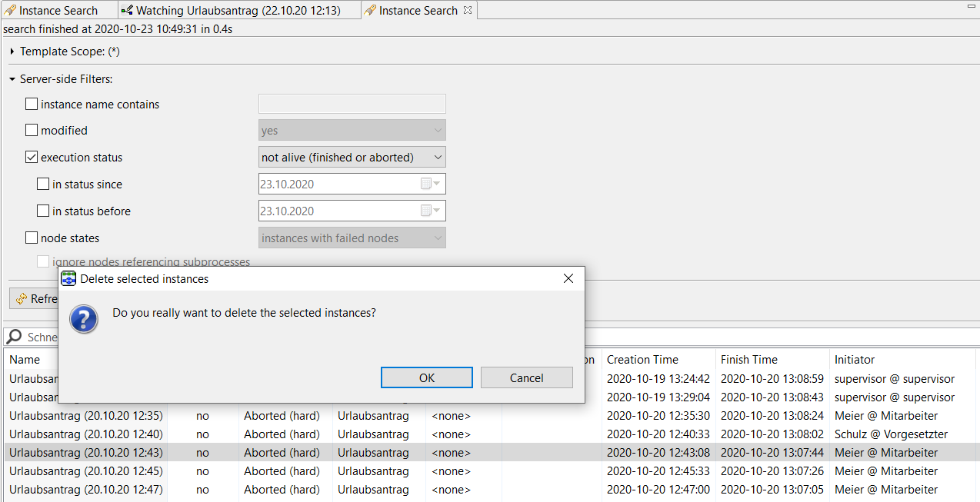Collapse the Server-side Filters section
The width and height of the screenshot is (980, 502).
click(12, 79)
